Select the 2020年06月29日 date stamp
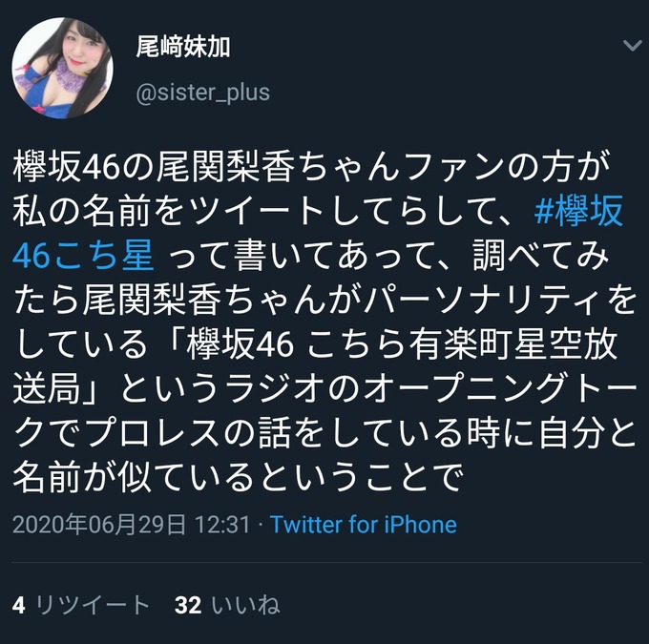Viewport: 649px width, 644px height. 99,525
